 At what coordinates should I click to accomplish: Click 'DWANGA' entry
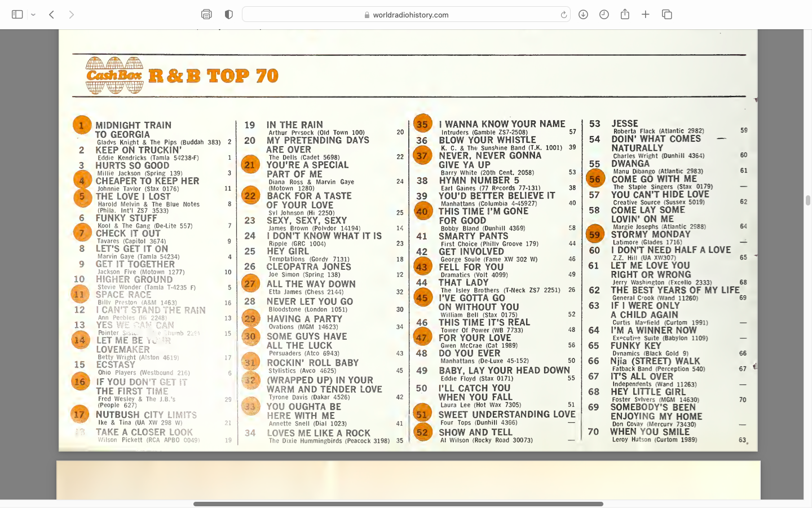pyautogui.click(x=630, y=164)
